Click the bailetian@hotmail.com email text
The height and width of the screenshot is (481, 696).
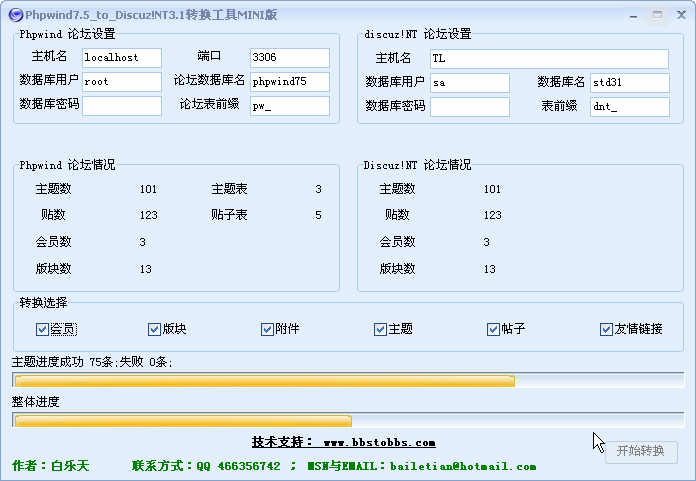(463, 466)
